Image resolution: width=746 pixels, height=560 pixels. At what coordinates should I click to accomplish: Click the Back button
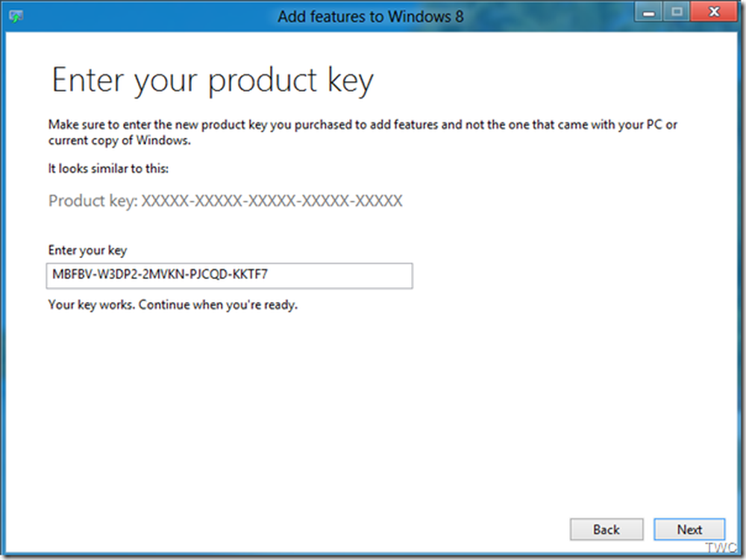coord(606,529)
